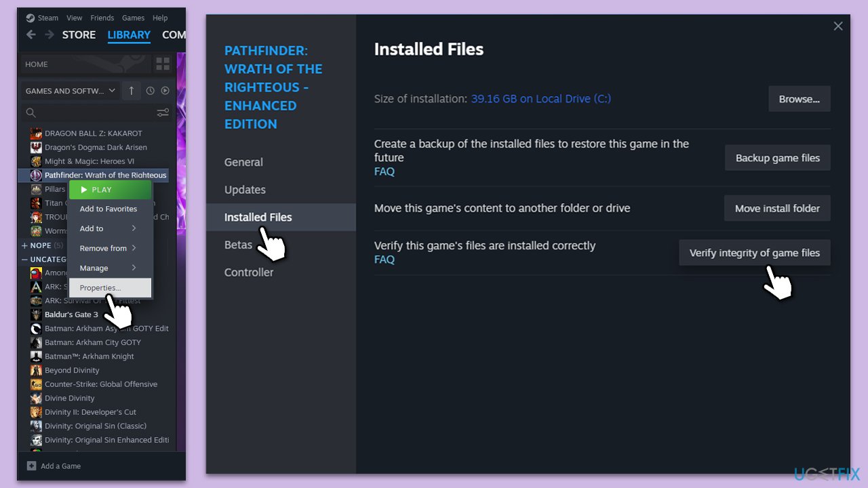The image size is (868, 488).
Task: Sort library by the up arrow icon
Action: tap(132, 91)
